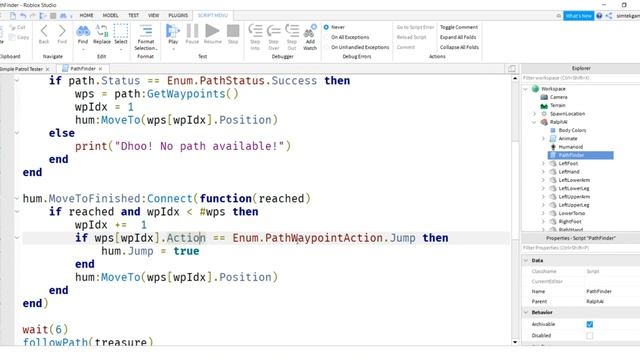Click the undo arrow in quick access bar
Viewport: 640px width, 360px height.
click(23, 16)
